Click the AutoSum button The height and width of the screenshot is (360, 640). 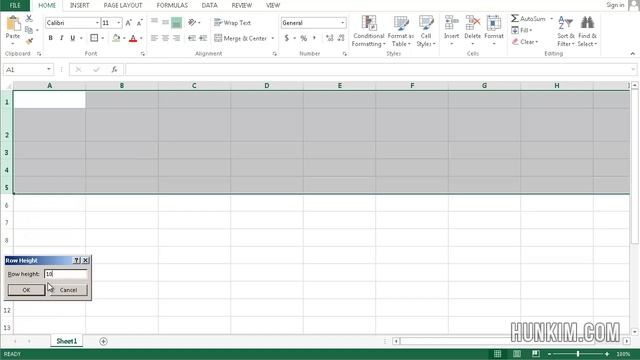click(529, 19)
